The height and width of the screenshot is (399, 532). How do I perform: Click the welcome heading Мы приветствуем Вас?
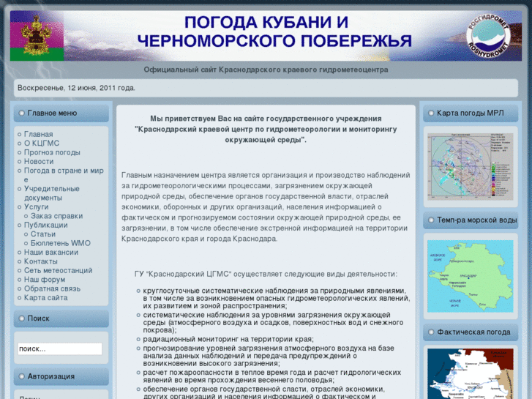click(266, 129)
